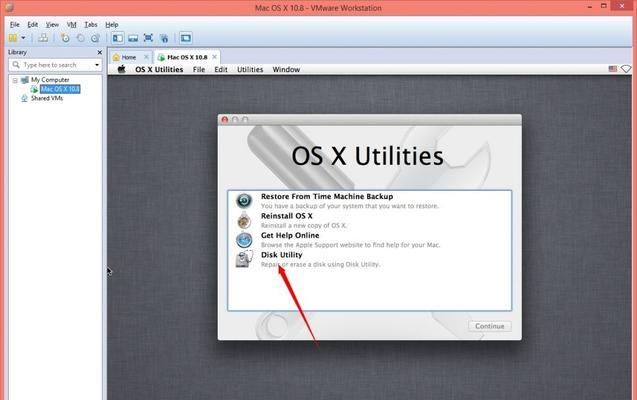
Task: Click the Wi-Fi status icon in guest menu bar
Action: click(x=626, y=69)
